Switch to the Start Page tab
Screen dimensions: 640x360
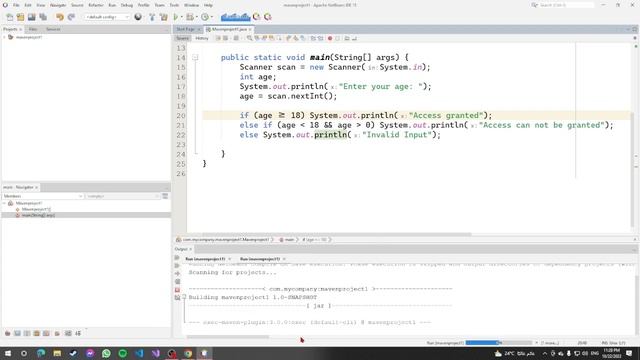(185, 29)
